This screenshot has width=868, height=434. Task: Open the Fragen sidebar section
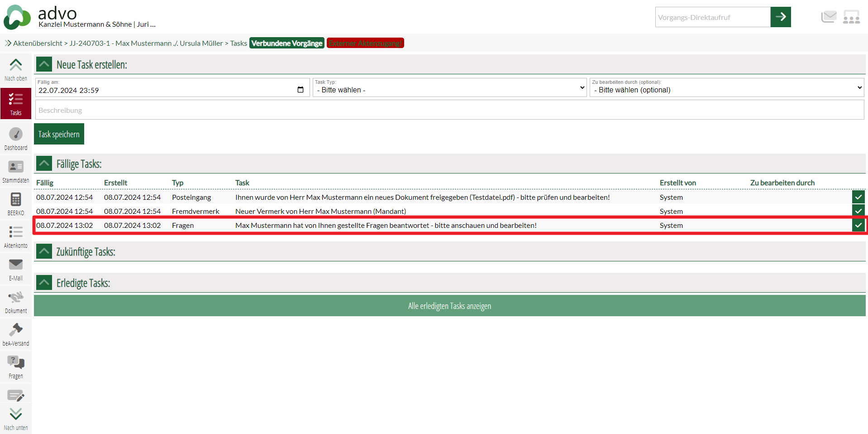click(x=16, y=366)
